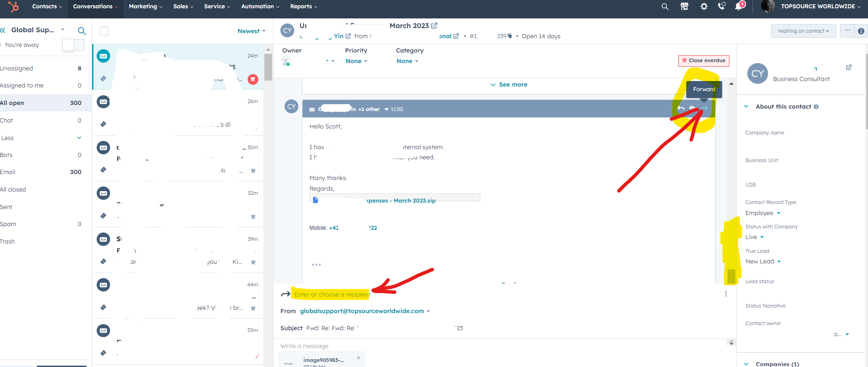The height and width of the screenshot is (367, 868).
Task: Click the search icon in Global Support inbox
Action: point(82,31)
